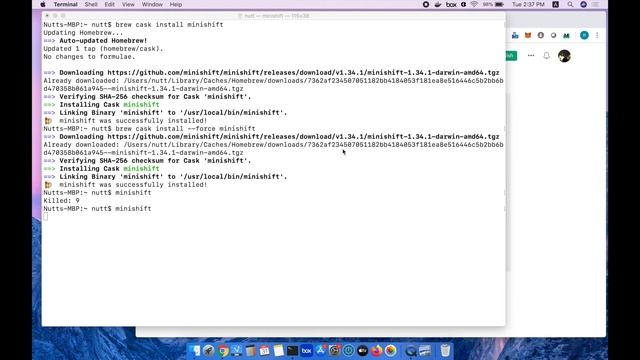Open the Terminal application menu
This screenshot has width=640, height=360.
(65, 4)
